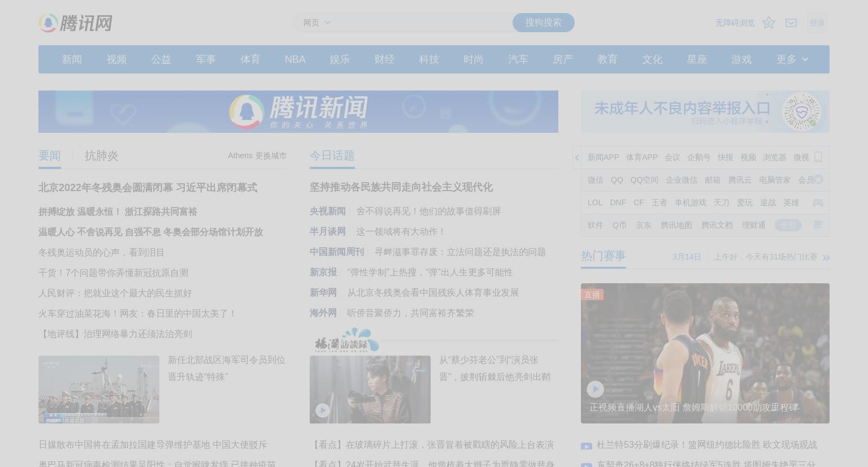Image resolution: width=868 pixels, height=467 pixels.
Task: Open '听侨音聚侨力，共同富裕齐繁荣'
Action: (x=410, y=313)
